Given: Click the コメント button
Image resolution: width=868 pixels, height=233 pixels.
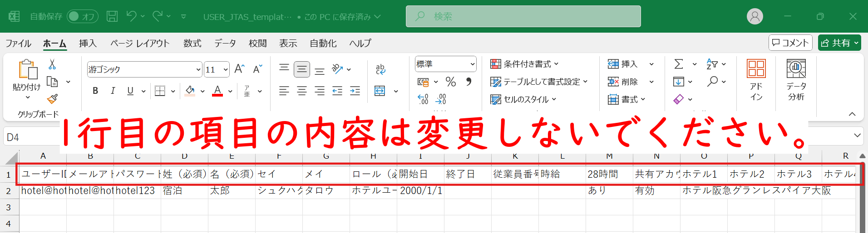Looking at the screenshot, I should (x=790, y=43).
